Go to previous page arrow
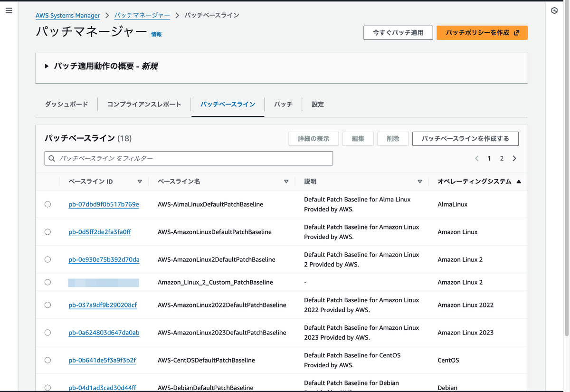This screenshot has width=570, height=392. (x=477, y=158)
